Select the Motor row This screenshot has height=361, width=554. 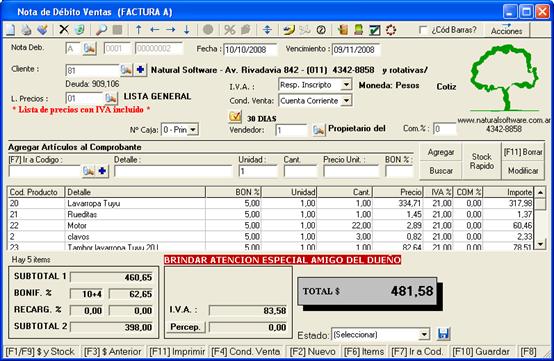click(271, 225)
